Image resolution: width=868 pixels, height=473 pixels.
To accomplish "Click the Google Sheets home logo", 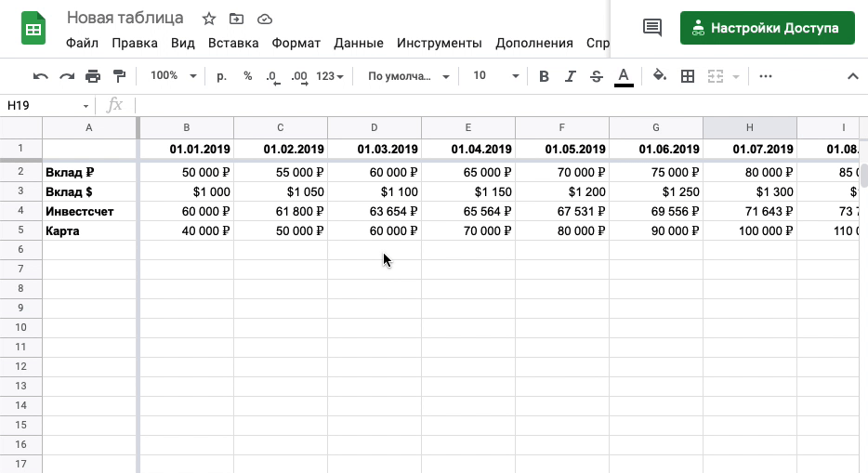I will click(33, 29).
